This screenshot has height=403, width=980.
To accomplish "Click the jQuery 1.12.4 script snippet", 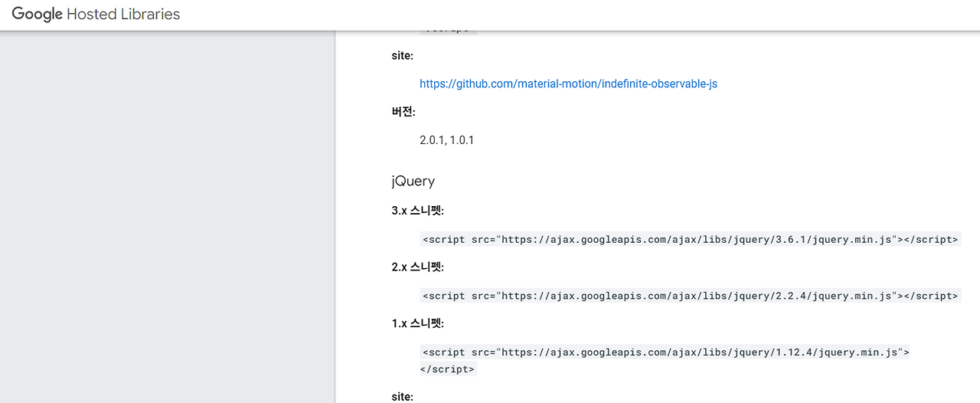I will coord(665,360).
